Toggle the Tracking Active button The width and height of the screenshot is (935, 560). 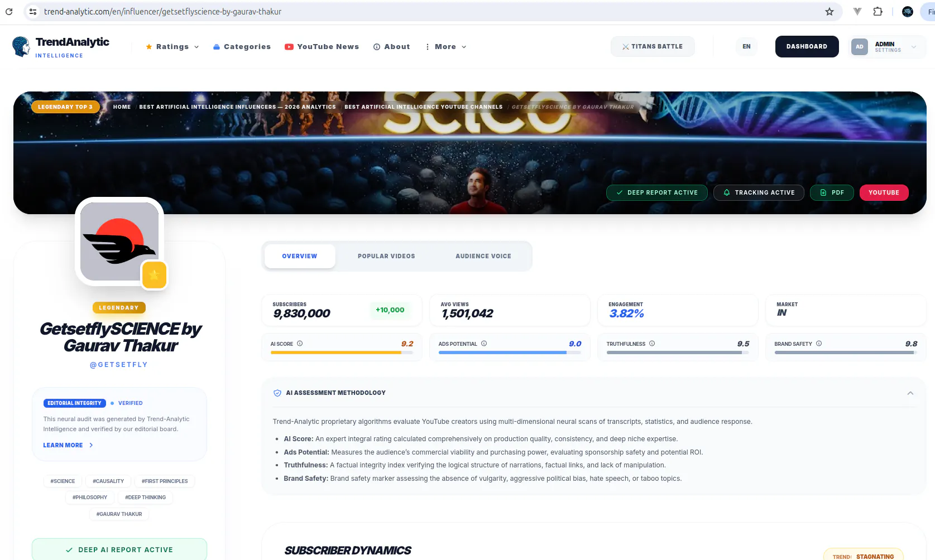point(759,192)
